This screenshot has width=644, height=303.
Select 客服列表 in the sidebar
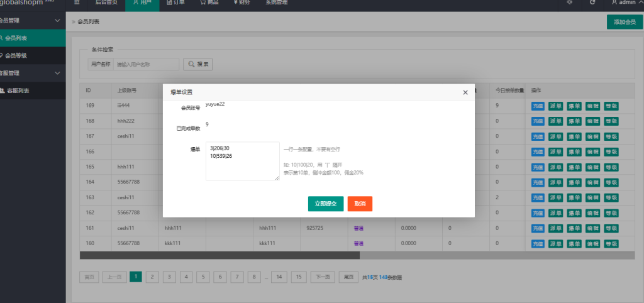[x=22, y=91]
